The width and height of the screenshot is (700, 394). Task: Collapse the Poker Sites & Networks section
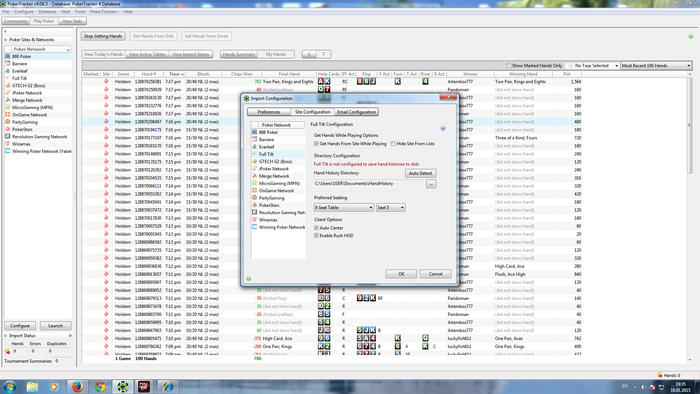(6, 40)
